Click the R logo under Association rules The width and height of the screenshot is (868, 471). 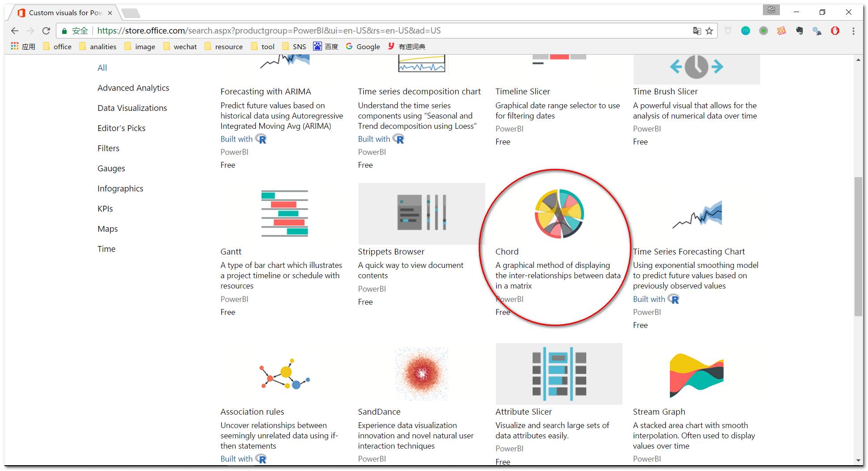pos(261,459)
